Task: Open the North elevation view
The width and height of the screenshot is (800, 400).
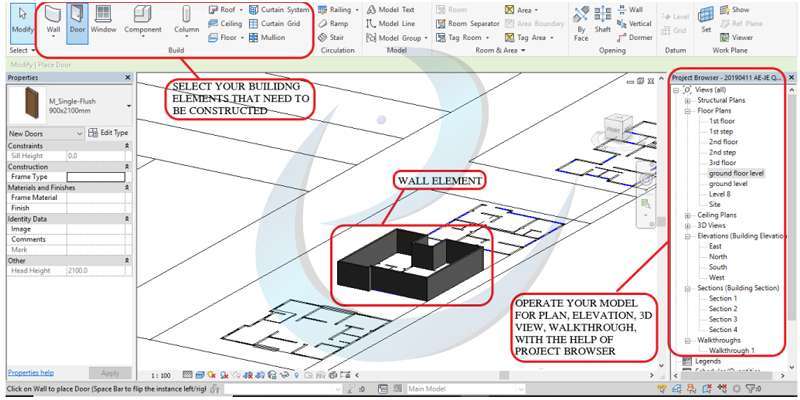Action: [x=718, y=257]
